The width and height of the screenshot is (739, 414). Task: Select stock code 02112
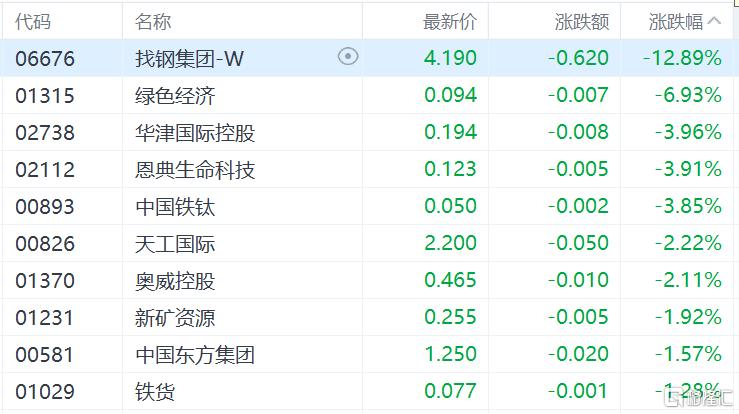[x=45, y=170]
